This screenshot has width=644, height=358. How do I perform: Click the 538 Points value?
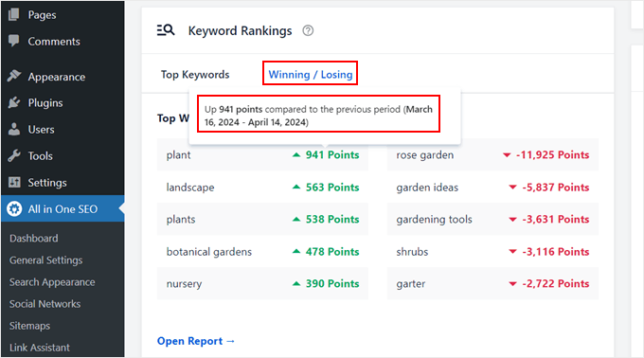[332, 219]
